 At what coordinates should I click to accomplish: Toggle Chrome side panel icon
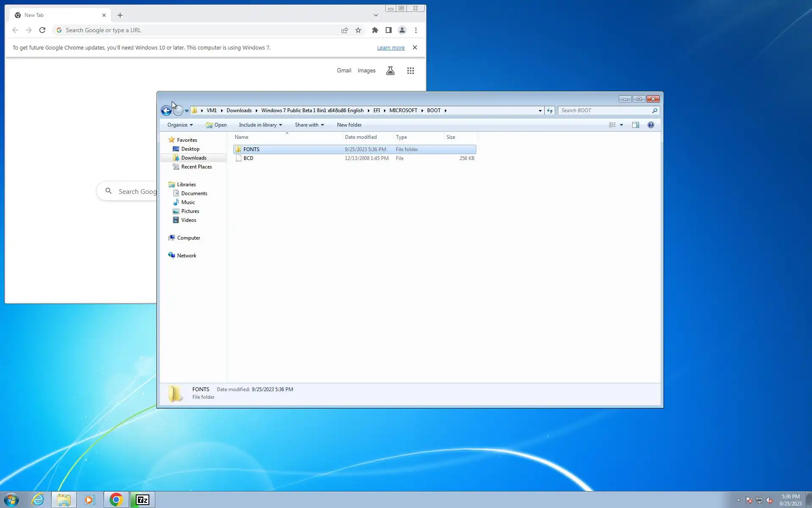click(x=388, y=30)
